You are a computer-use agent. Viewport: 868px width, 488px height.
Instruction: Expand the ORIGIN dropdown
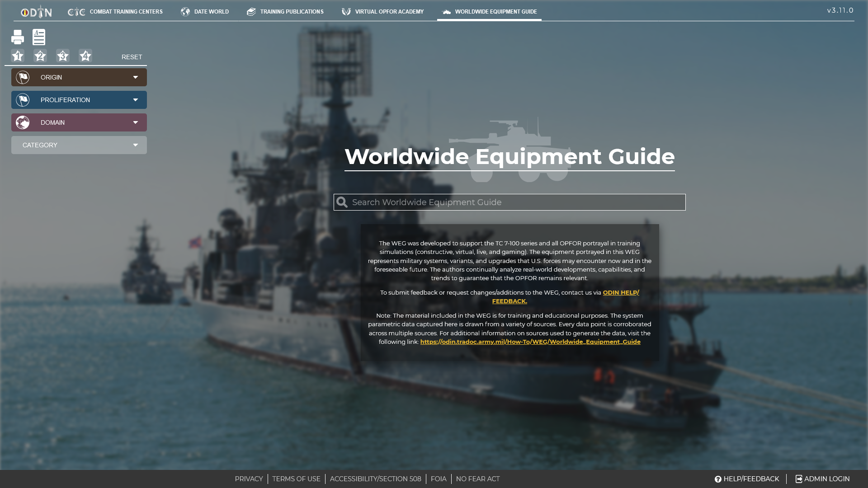click(x=79, y=77)
